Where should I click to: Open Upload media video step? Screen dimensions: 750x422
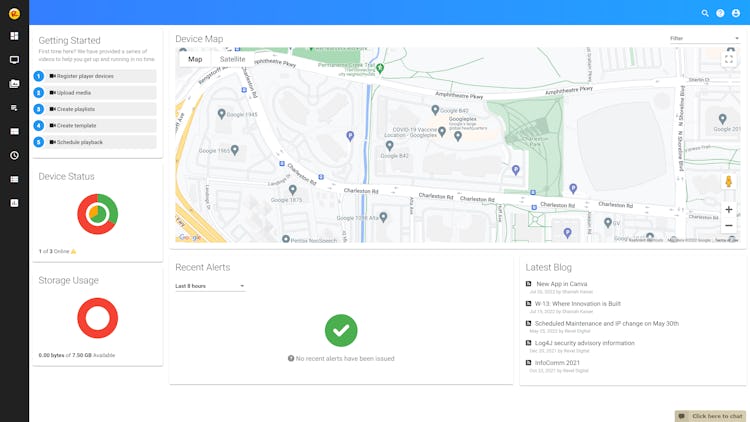pos(100,93)
